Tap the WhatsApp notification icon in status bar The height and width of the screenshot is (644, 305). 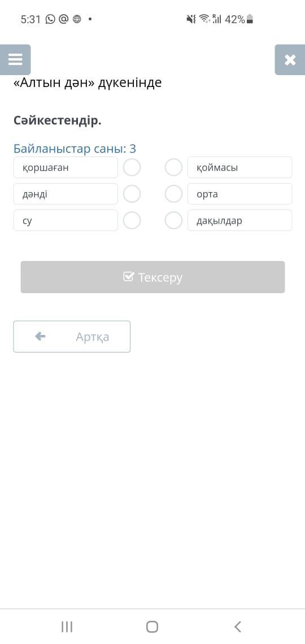[50, 19]
